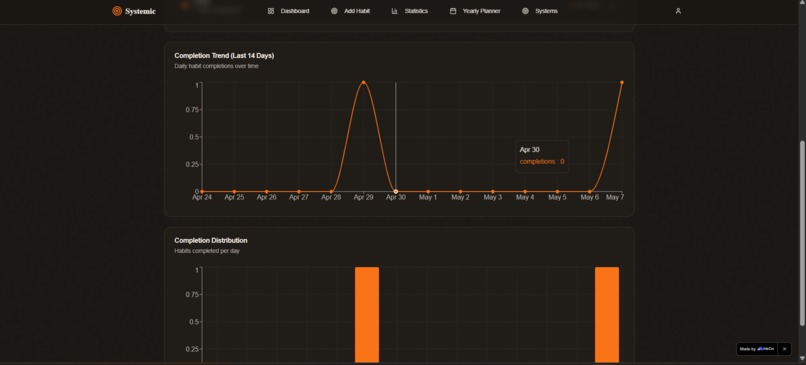The height and width of the screenshot is (365, 806).
Task: Open the Yearly Planner page
Action: [x=482, y=11]
